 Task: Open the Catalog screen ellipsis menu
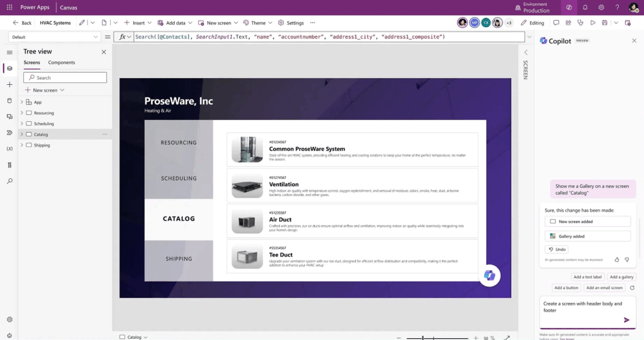pyautogui.click(x=105, y=134)
